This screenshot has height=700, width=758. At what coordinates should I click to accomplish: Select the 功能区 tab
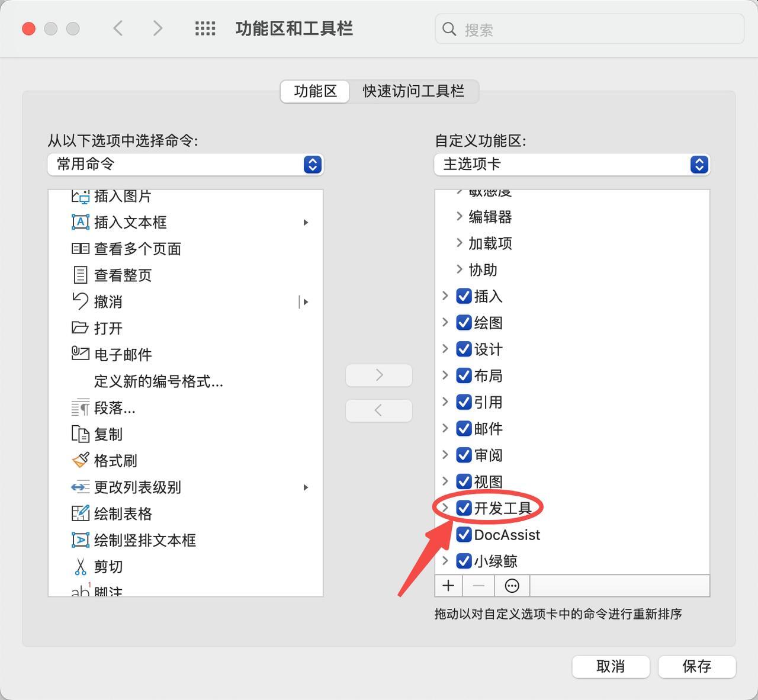click(315, 91)
